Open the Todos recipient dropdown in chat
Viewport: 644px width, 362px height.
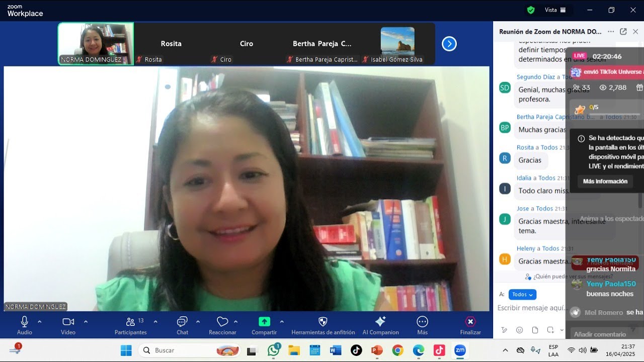522,295
